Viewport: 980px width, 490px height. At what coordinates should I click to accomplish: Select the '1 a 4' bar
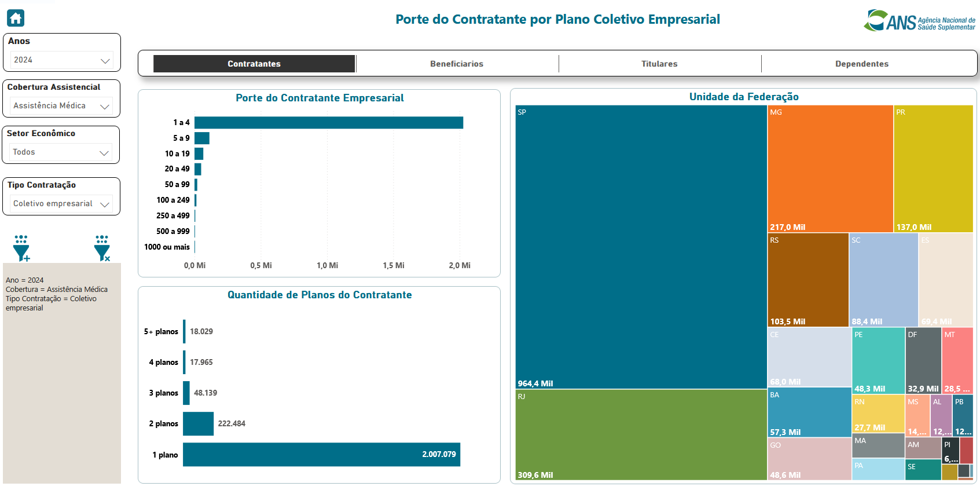pyautogui.click(x=328, y=123)
